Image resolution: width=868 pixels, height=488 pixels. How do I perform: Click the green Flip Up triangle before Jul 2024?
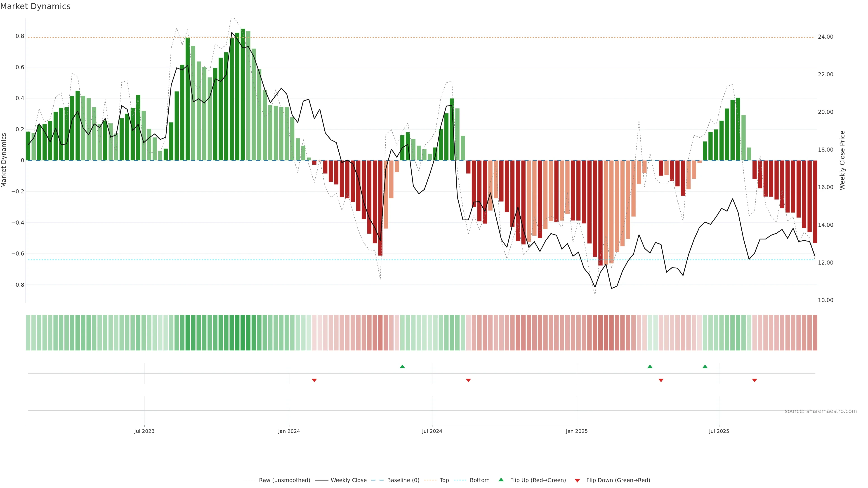(x=402, y=366)
